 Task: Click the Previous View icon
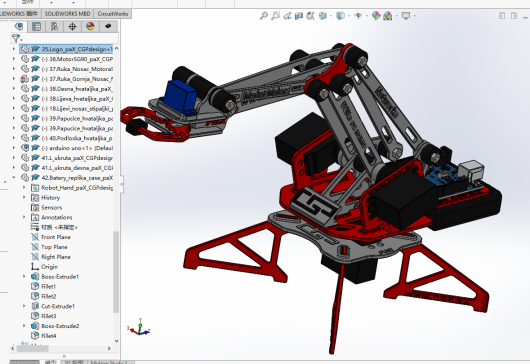(x=287, y=16)
